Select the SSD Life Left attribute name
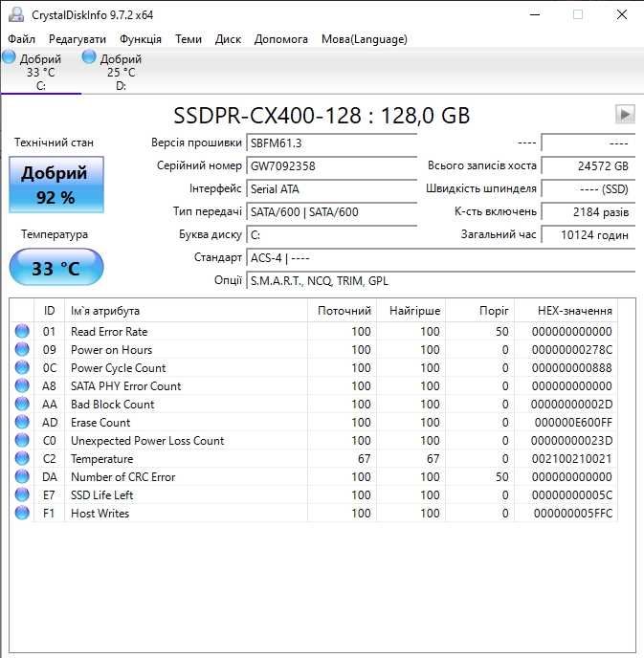644x658 pixels. (x=102, y=495)
